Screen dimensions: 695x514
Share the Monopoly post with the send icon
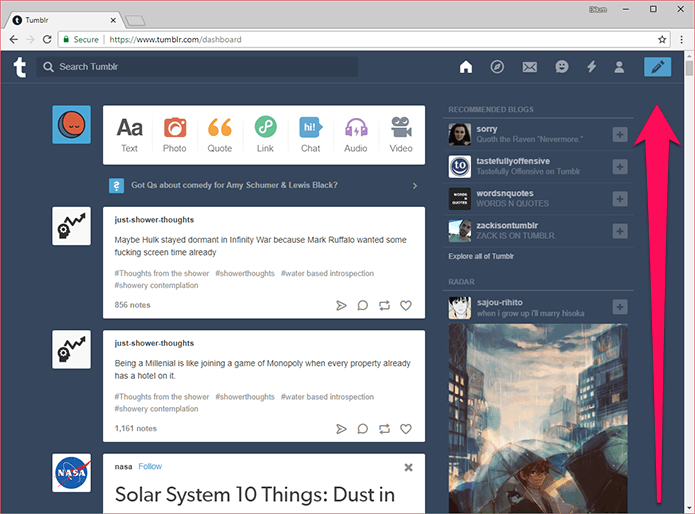coord(341,428)
